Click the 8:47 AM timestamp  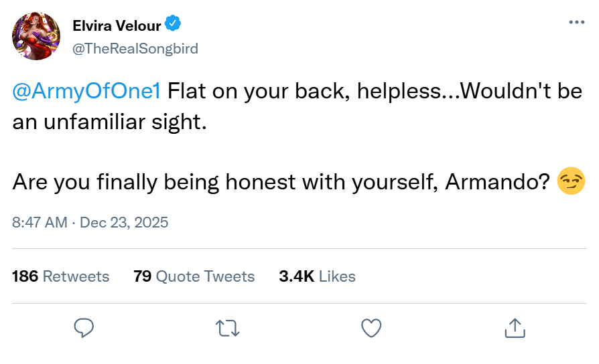[x=40, y=222]
